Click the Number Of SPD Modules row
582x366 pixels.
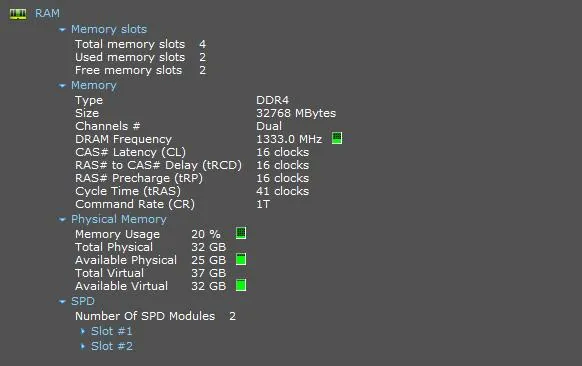tap(155, 316)
